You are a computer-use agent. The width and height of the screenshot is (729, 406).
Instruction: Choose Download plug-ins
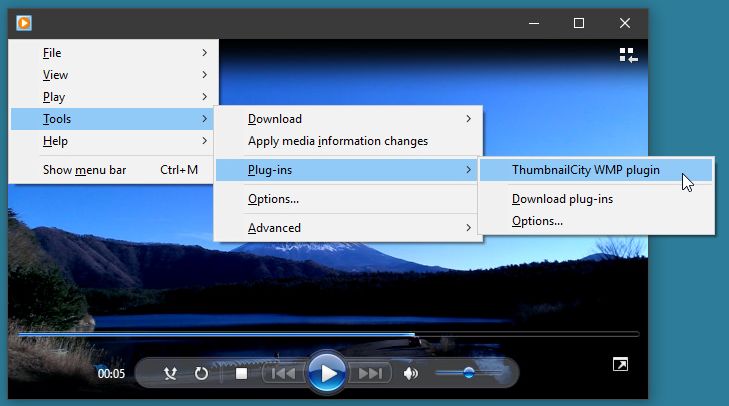(596, 199)
